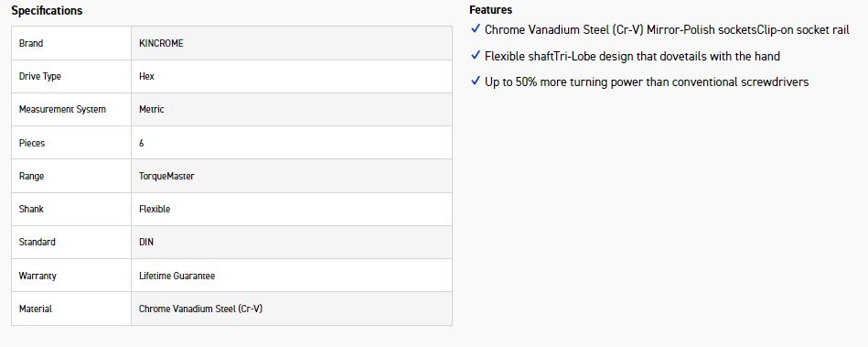
Task: Select the Flexible shank value
Action: pos(155,209)
